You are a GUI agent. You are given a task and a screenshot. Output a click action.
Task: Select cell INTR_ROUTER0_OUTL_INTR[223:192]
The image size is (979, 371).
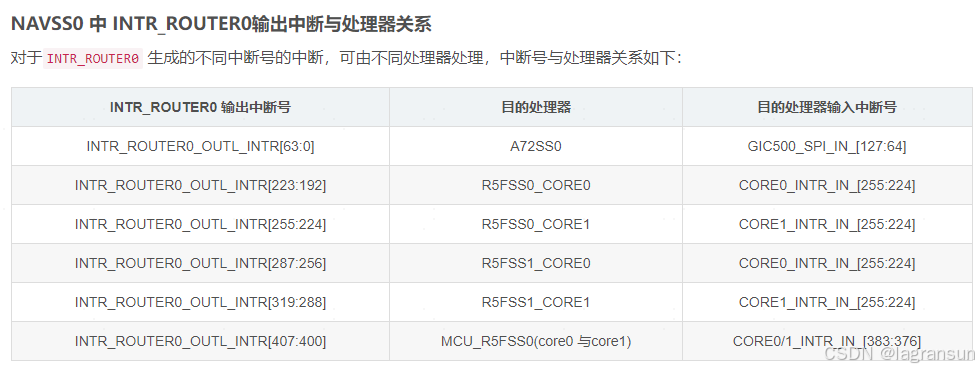(200, 186)
